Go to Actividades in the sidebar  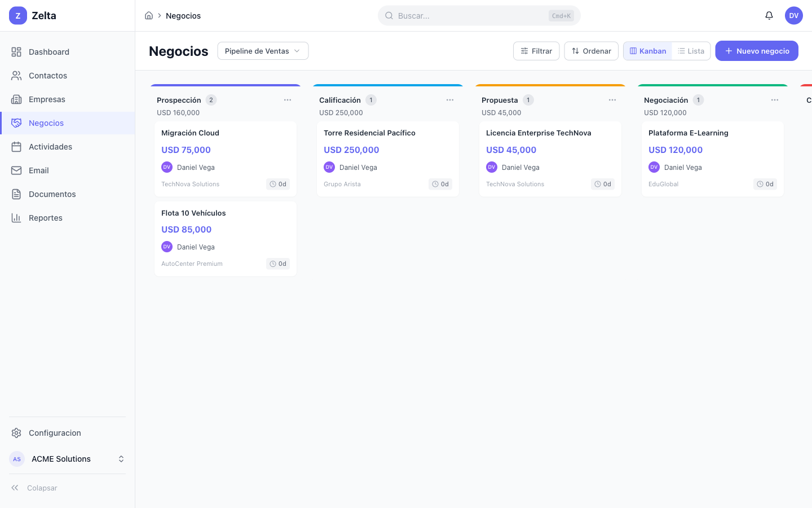tap(51, 146)
